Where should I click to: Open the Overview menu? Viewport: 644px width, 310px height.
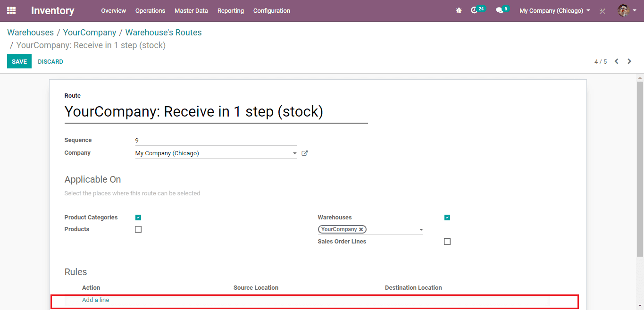pyautogui.click(x=114, y=10)
